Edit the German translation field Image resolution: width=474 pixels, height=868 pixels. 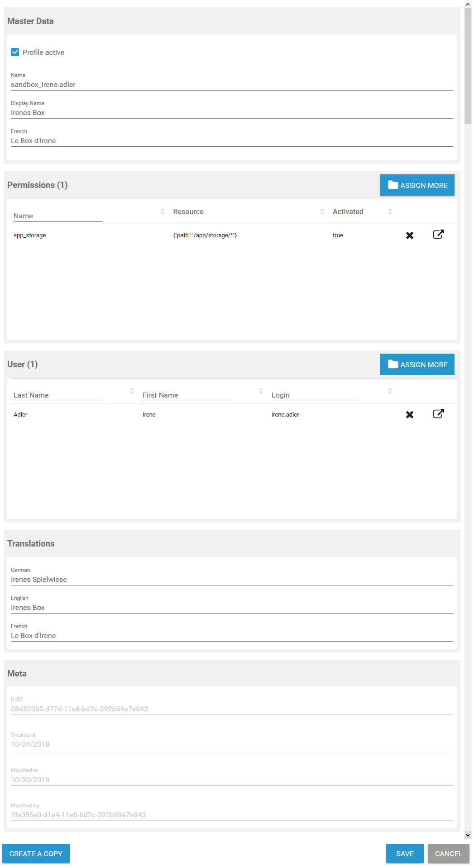[x=232, y=580]
